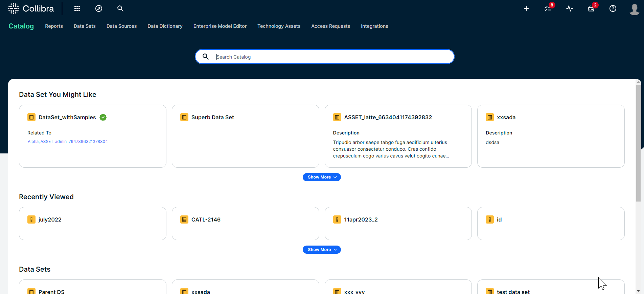Click the compass browse icon
644x294 pixels.
pos(99,8)
